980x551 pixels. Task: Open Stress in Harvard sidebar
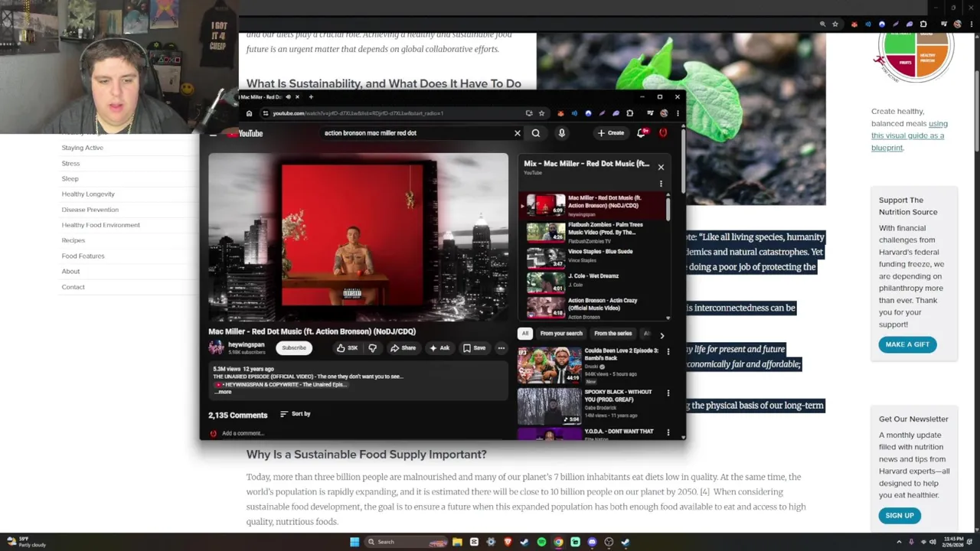70,163
